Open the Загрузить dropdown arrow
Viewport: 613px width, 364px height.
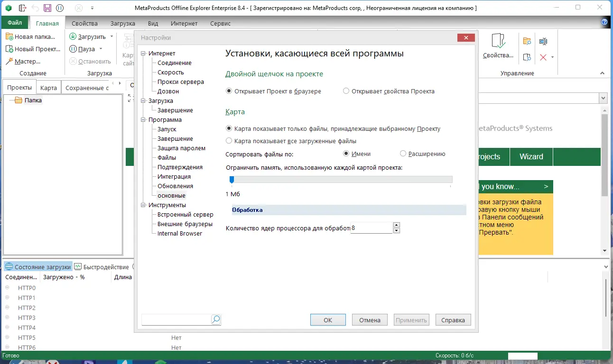click(111, 36)
